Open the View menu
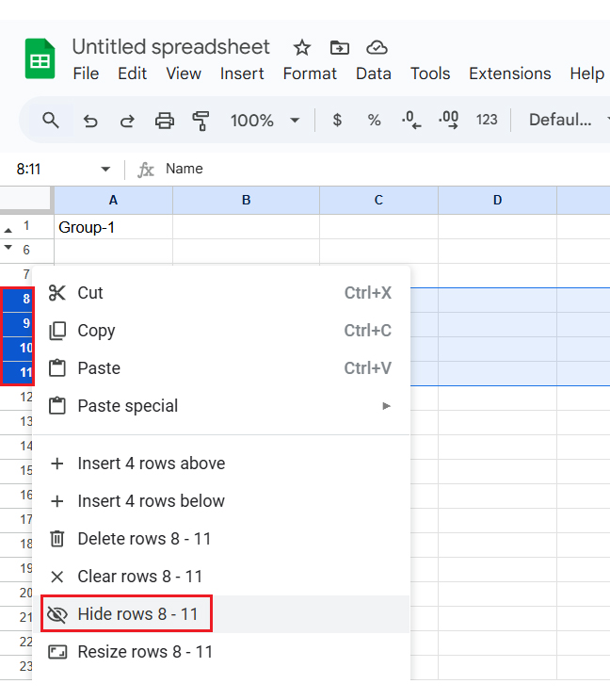This screenshot has width=610, height=700. 184,73
